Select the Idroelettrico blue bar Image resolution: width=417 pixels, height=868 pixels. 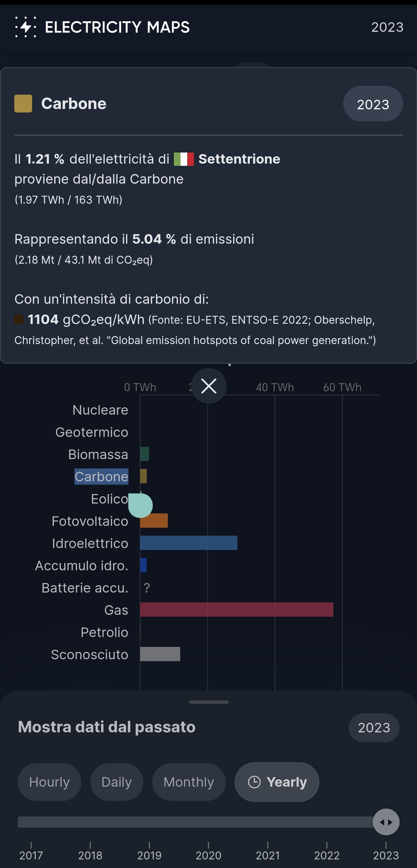coord(189,543)
